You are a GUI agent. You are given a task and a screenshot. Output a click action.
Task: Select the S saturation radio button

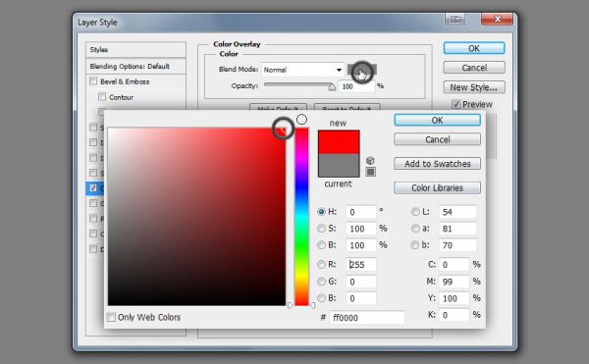[x=321, y=229]
